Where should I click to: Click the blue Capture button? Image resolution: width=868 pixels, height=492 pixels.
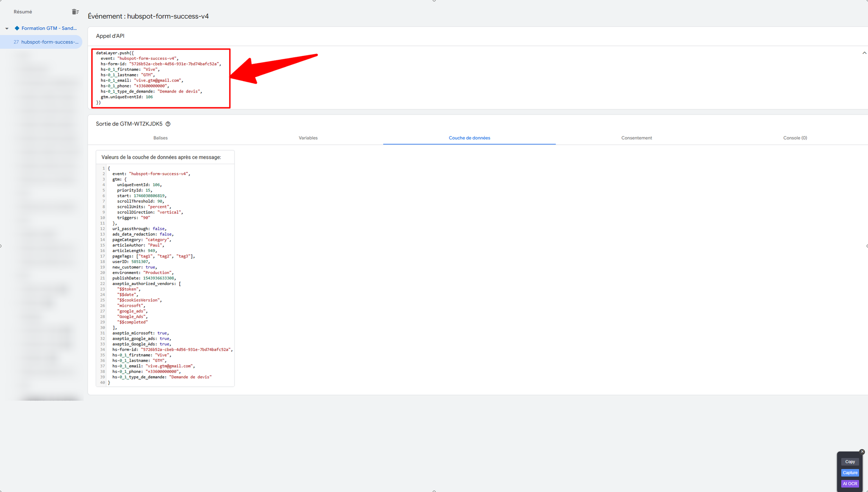click(850, 472)
